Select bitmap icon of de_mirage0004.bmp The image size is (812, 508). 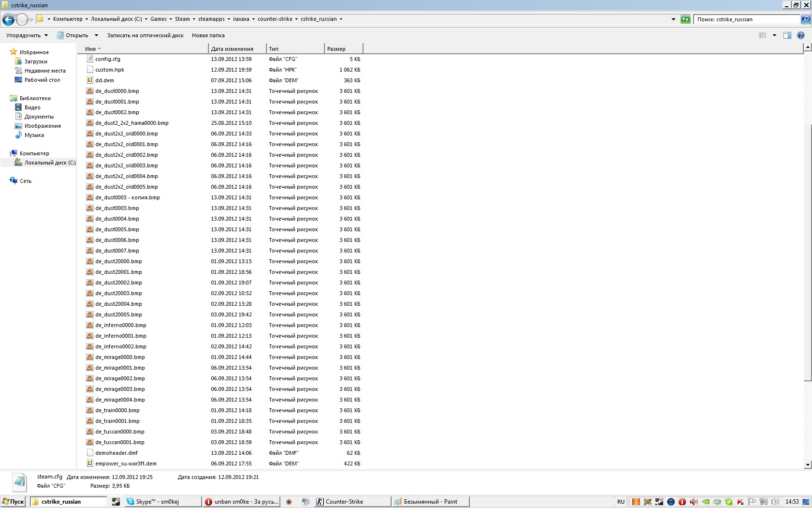(x=89, y=400)
